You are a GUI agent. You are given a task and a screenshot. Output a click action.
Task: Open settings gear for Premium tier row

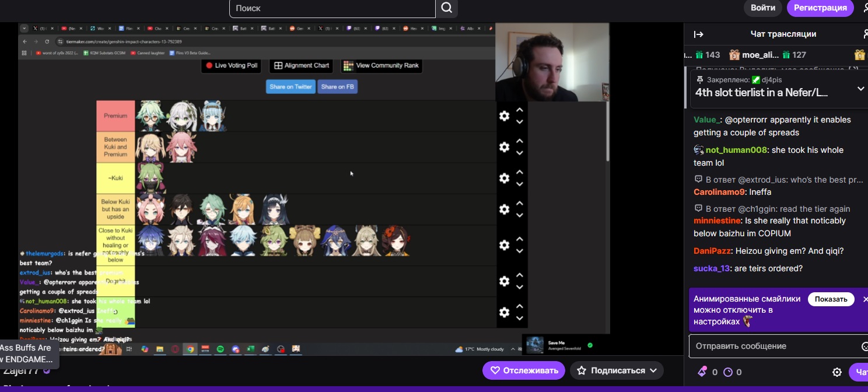[x=505, y=116]
